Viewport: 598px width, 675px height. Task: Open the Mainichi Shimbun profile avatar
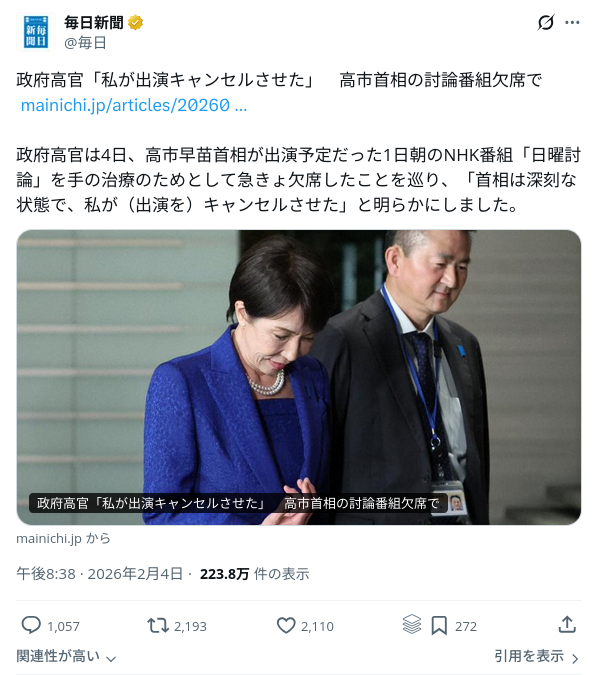tap(36, 32)
